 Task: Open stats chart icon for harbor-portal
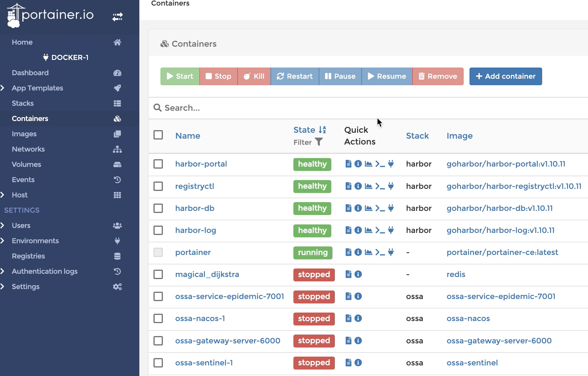[368, 164]
